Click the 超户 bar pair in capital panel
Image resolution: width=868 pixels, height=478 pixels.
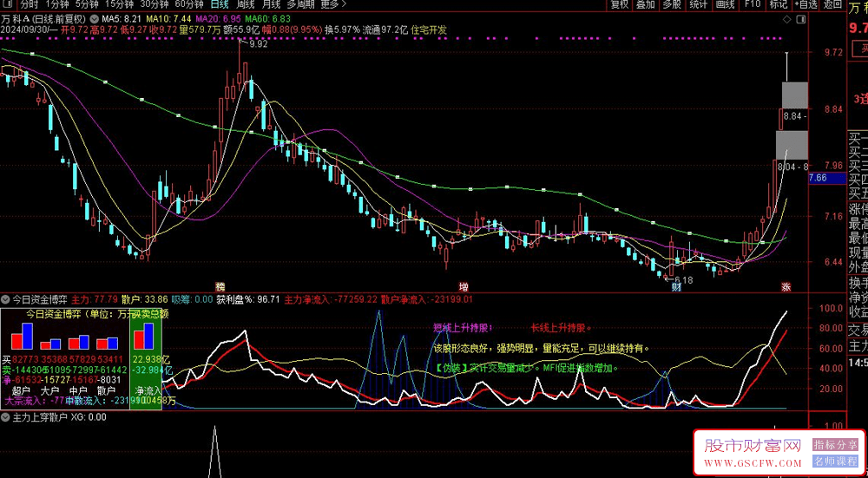click(x=23, y=337)
